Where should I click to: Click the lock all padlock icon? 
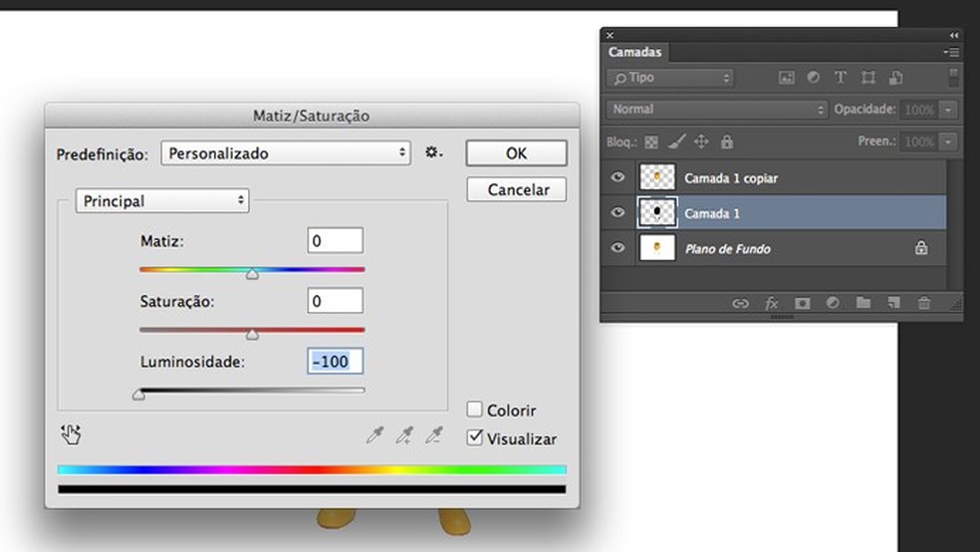pyautogui.click(x=726, y=141)
